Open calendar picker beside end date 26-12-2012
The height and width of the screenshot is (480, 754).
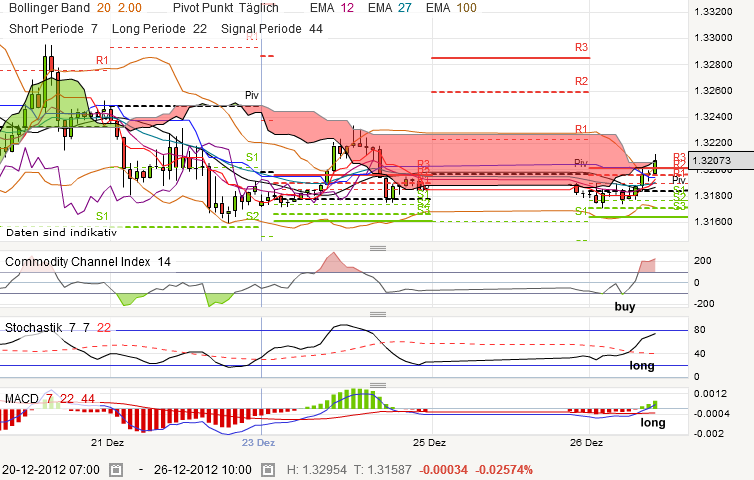click(x=268, y=470)
